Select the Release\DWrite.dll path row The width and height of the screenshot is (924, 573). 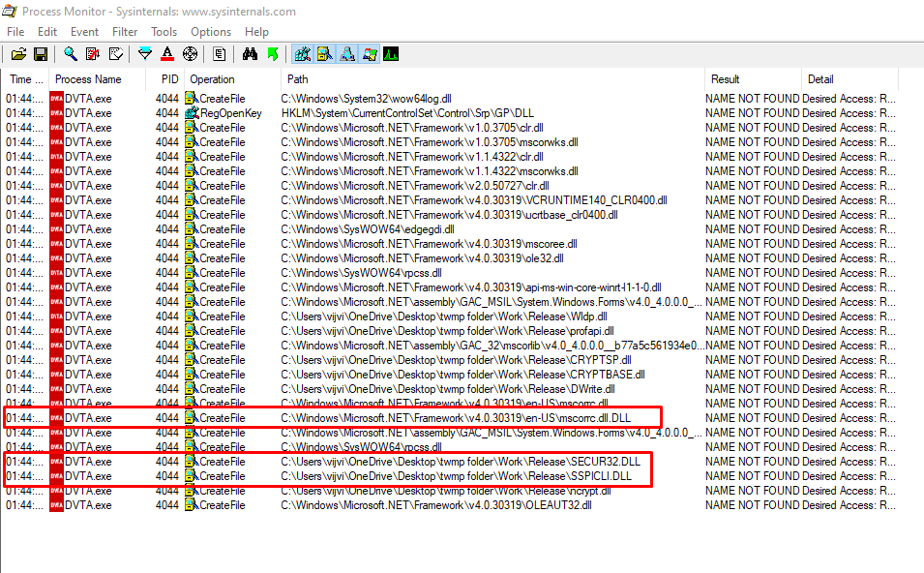click(448, 389)
